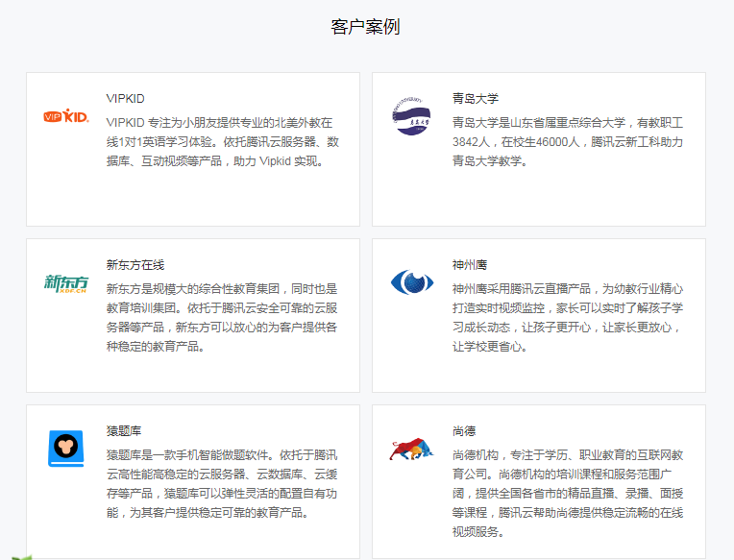Open the 新东方在线 case title

coord(135,265)
